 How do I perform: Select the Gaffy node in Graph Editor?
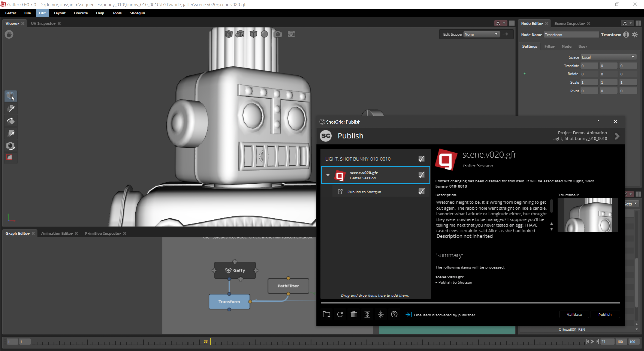(x=235, y=270)
